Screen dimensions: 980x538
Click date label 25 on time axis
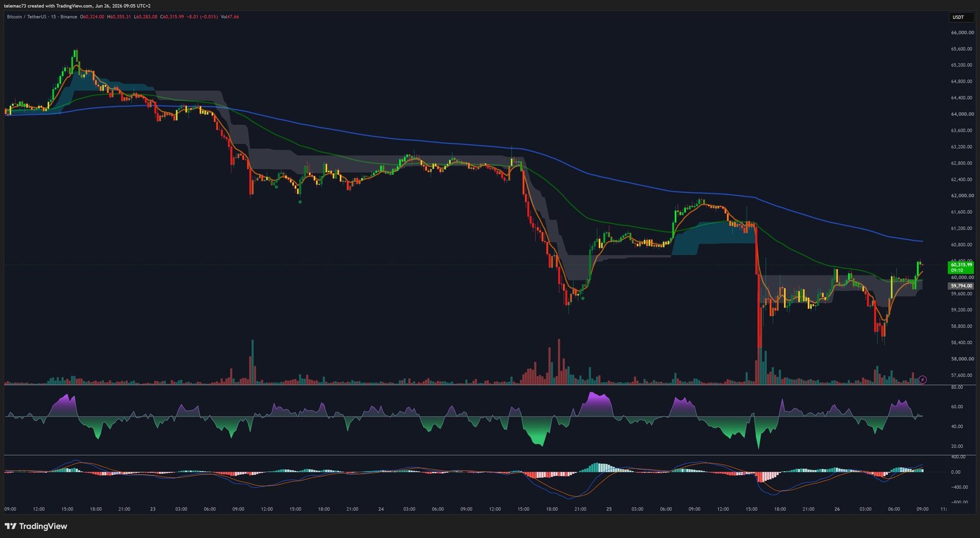609,509
